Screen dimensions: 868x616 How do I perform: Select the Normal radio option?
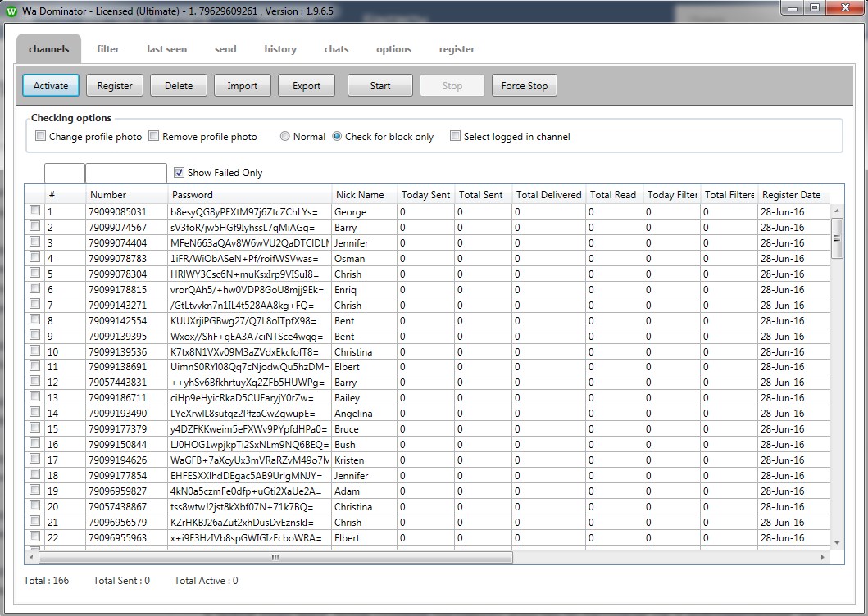click(285, 137)
